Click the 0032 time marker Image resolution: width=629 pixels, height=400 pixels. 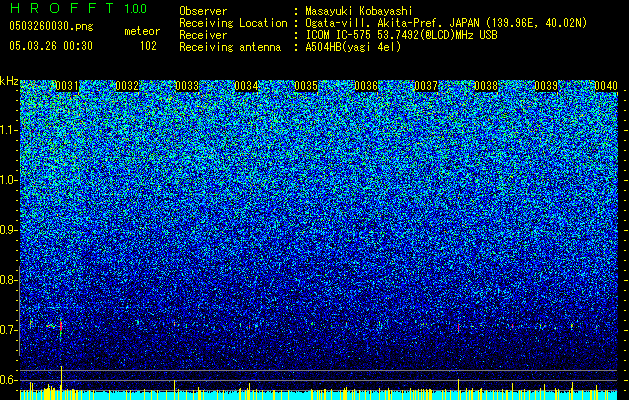[x=127, y=86]
